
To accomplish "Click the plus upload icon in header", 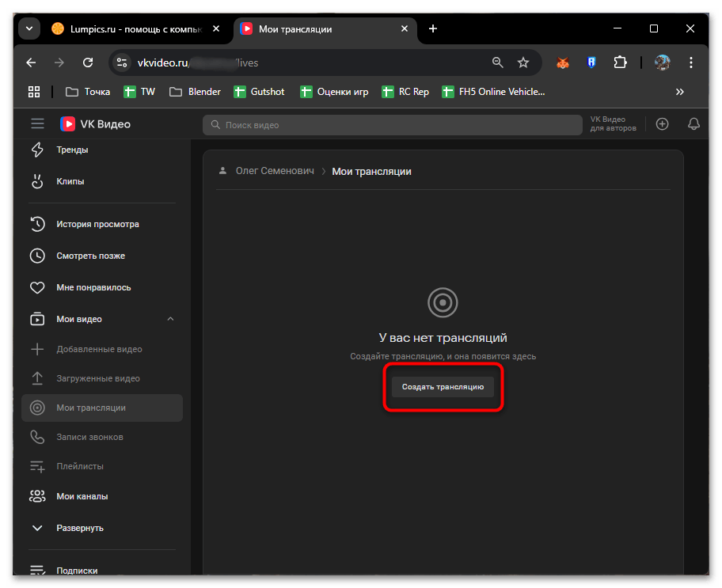I will pyautogui.click(x=663, y=124).
